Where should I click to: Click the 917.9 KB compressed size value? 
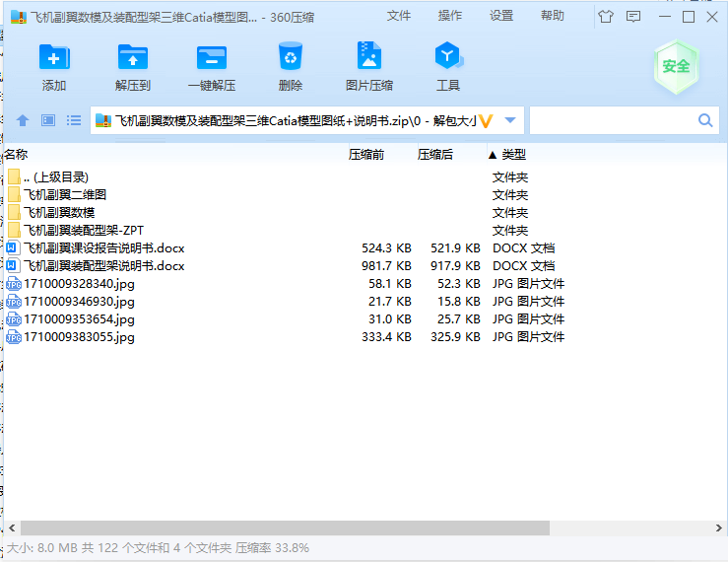click(455, 266)
